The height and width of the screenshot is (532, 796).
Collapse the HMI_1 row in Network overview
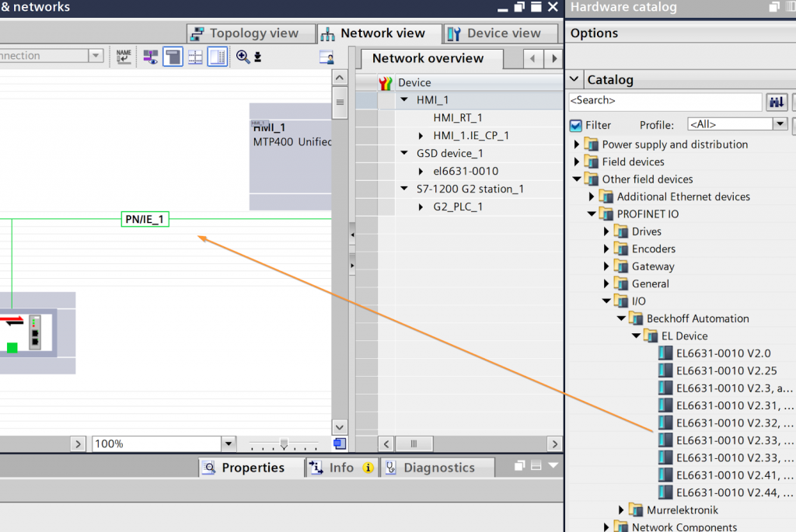point(404,100)
